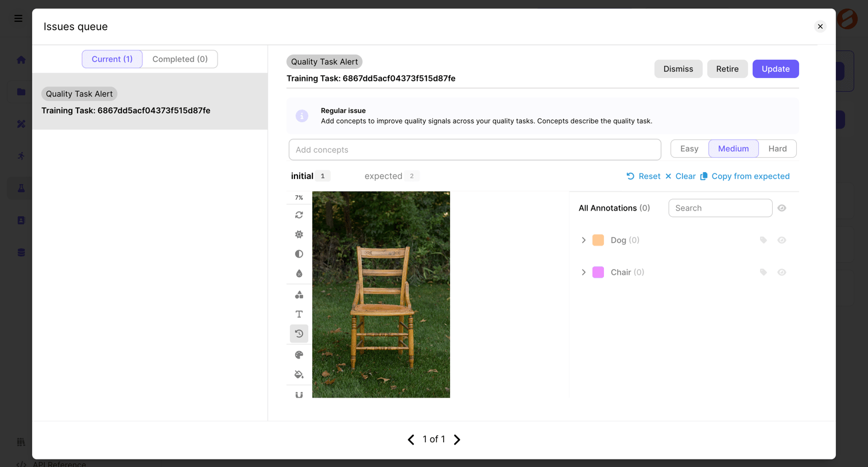Click the Training Task ID in detail header

(x=371, y=79)
